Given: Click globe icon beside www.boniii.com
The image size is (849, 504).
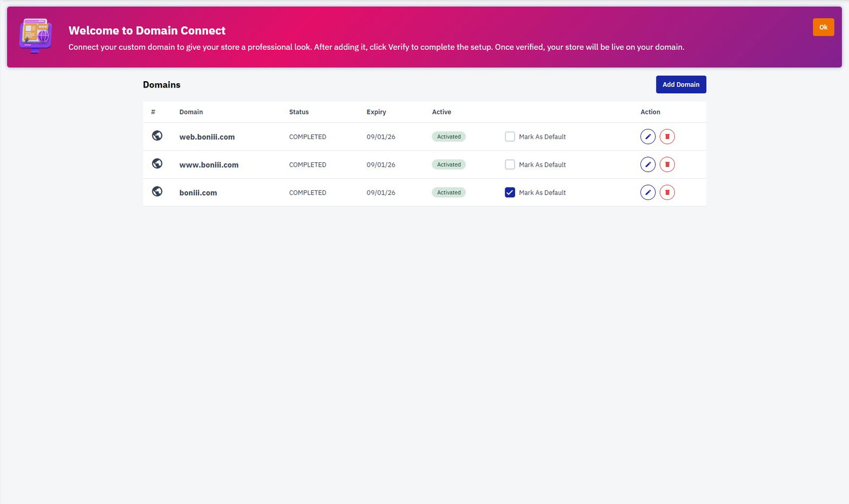Looking at the screenshot, I should pos(157,163).
